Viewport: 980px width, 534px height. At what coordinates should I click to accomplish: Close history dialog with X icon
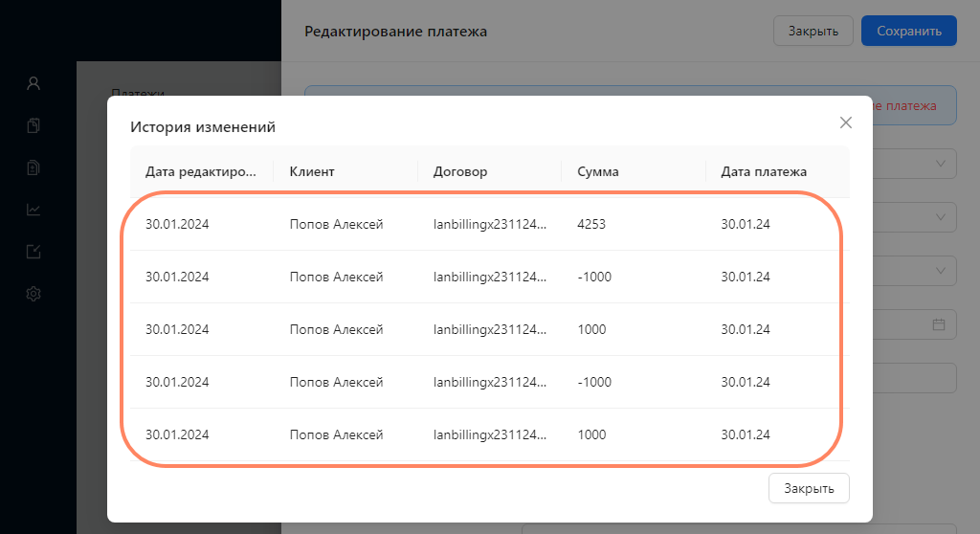pos(846,122)
